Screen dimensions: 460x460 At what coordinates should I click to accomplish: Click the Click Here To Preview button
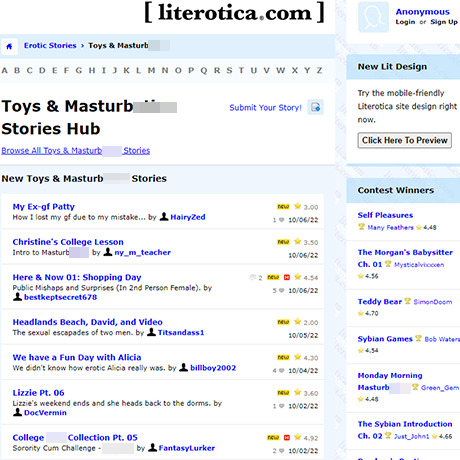(405, 140)
